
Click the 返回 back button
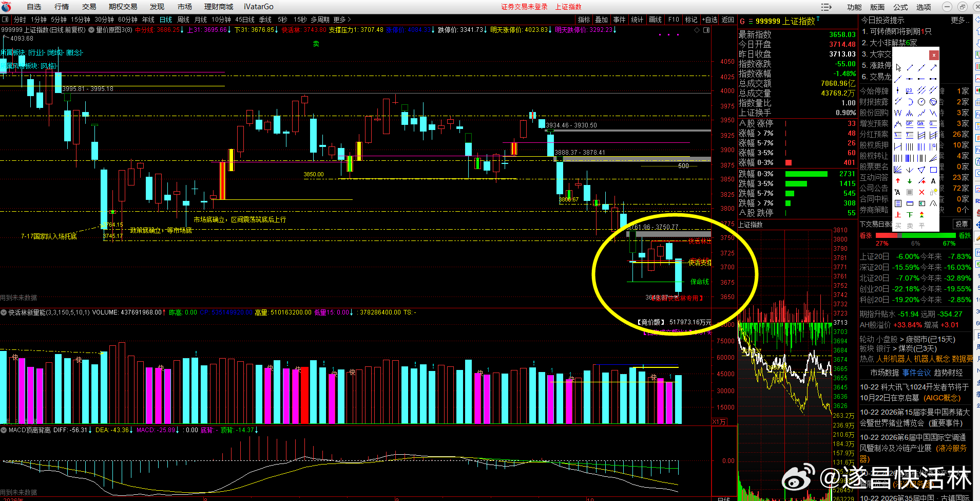coord(728,20)
